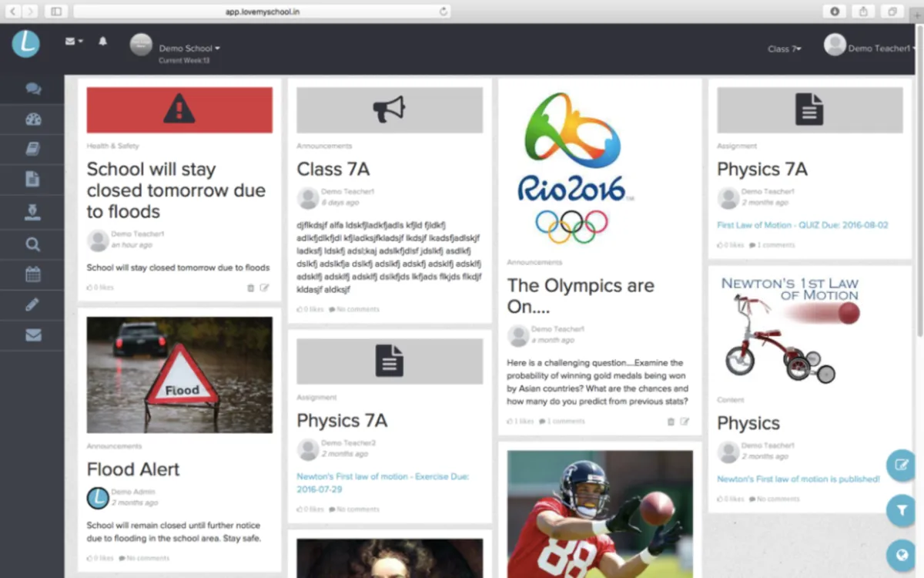This screenshot has width=924, height=578.
Task: Open the calendar icon in the sidebar
Action: pos(32,274)
